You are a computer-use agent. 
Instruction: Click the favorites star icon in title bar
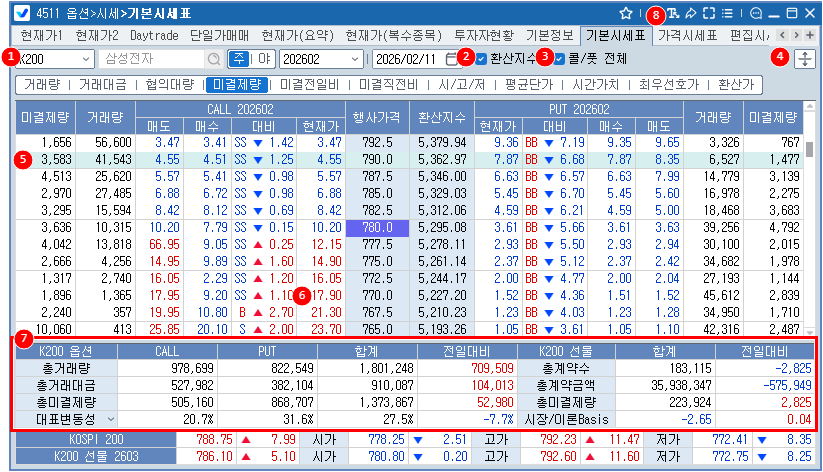[625, 13]
